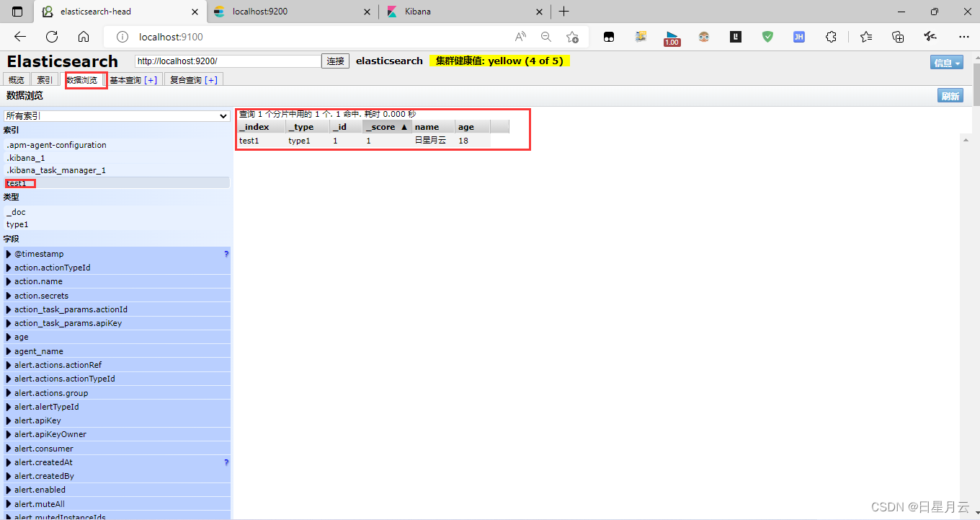Click the zoom out magnifier icon
This screenshot has height=520, width=980.
click(x=546, y=37)
